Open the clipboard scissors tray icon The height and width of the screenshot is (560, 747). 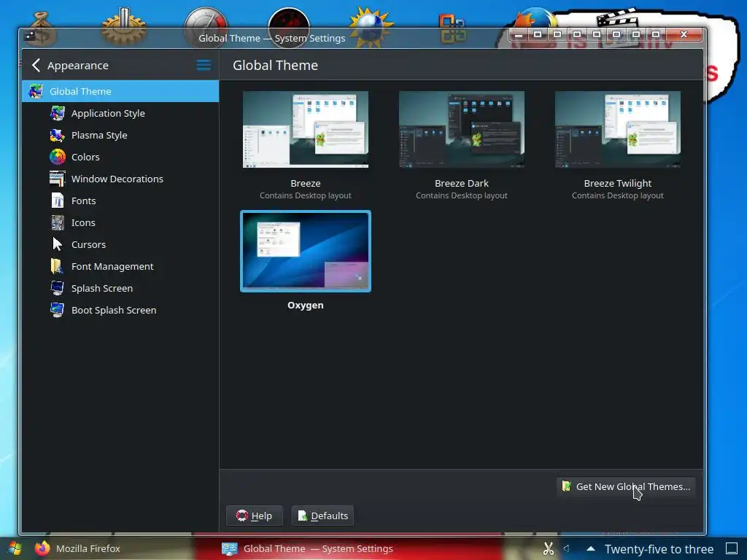[549, 548]
